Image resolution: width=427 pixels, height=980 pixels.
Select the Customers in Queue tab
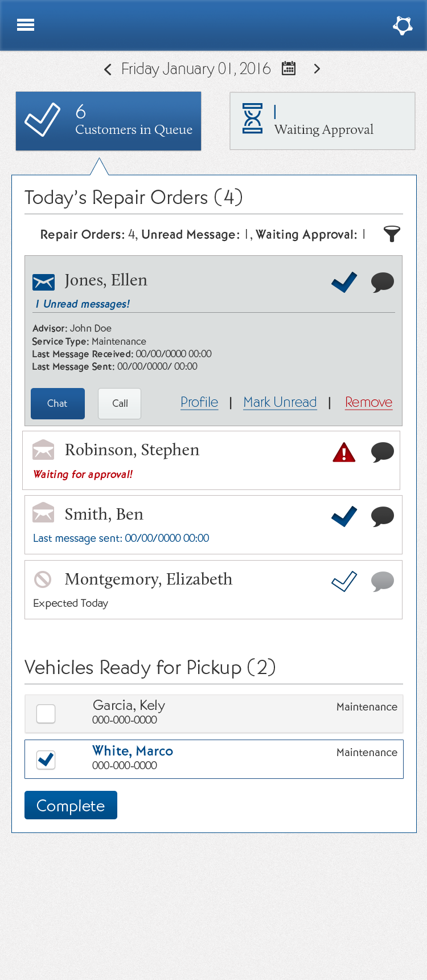[x=108, y=121]
